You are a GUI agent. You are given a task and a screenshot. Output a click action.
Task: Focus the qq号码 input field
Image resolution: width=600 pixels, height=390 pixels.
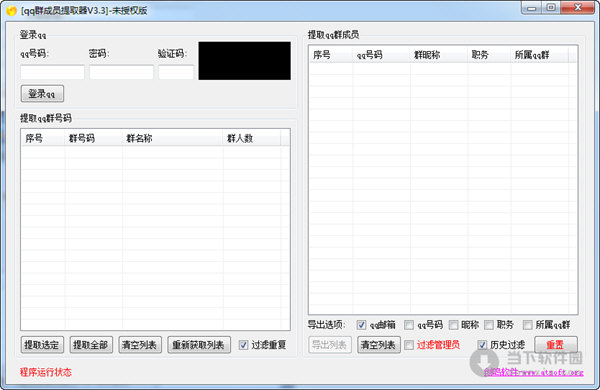[52, 72]
